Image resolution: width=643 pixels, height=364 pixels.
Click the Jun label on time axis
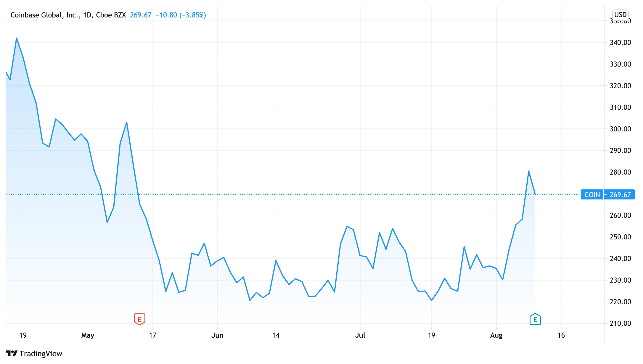(x=218, y=336)
